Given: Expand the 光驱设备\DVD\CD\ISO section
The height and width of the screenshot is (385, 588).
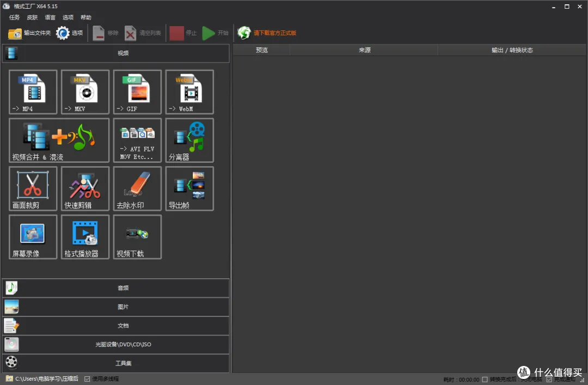Looking at the screenshot, I should (x=116, y=345).
